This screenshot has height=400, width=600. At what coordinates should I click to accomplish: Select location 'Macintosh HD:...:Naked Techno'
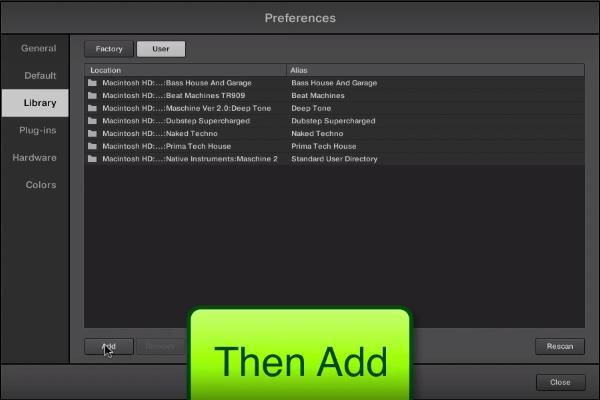160,133
